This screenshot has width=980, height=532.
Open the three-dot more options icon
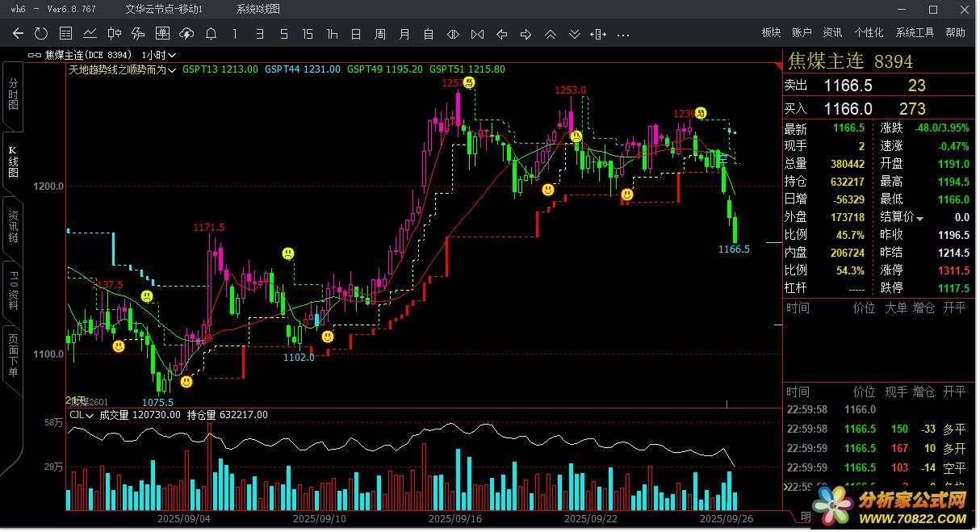pyautogui.click(x=622, y=34)
